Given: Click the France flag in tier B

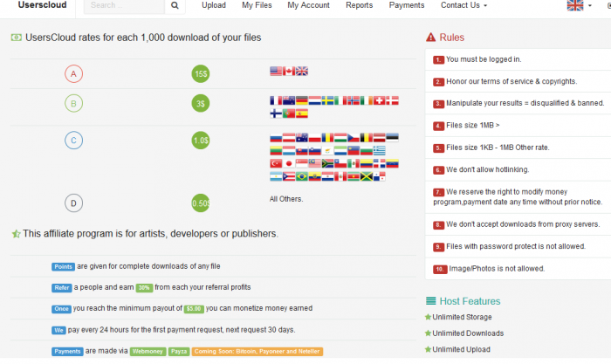Looking at the screenshot, I should 276,100.
